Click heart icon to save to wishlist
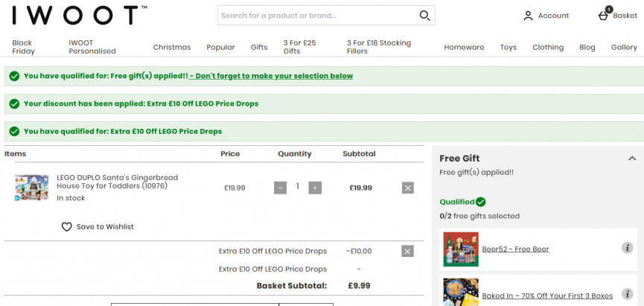644x306 pixels. coord(66,227)
